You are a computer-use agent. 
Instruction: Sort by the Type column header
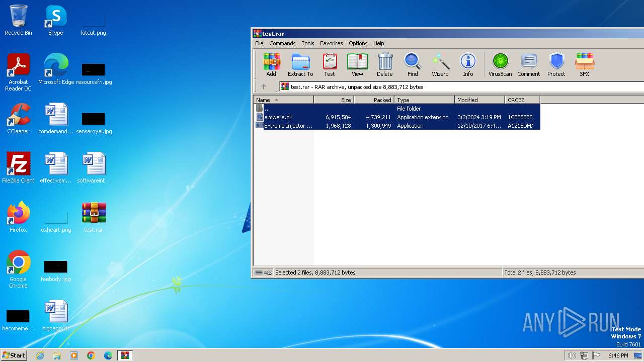coord(425,100)
